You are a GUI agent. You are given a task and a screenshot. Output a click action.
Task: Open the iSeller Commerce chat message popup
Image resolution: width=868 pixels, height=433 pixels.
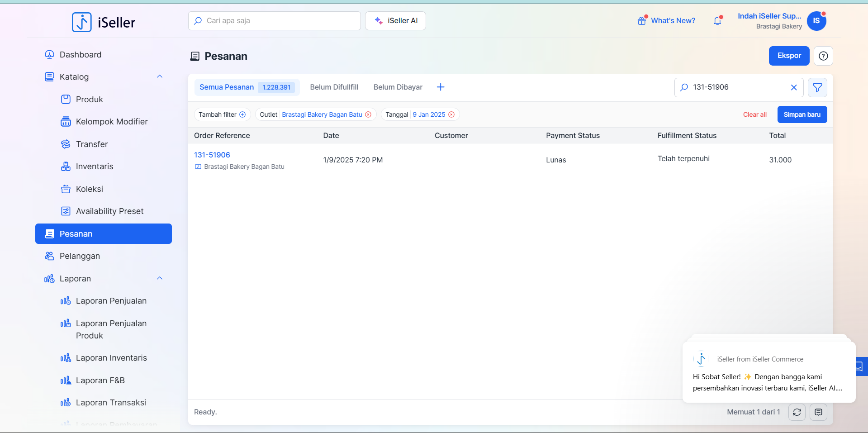click(769, 372)
